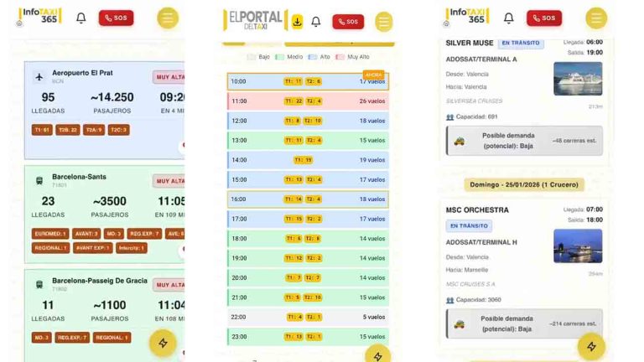Tap lightning floating button in right panel
This screenshot has width=644, height=362.
591,346
